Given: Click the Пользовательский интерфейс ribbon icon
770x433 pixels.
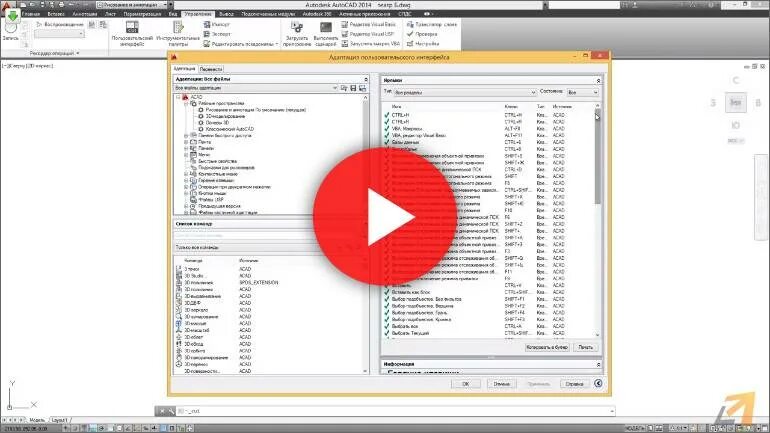Looking at the screenshot, I should point(132,27).
